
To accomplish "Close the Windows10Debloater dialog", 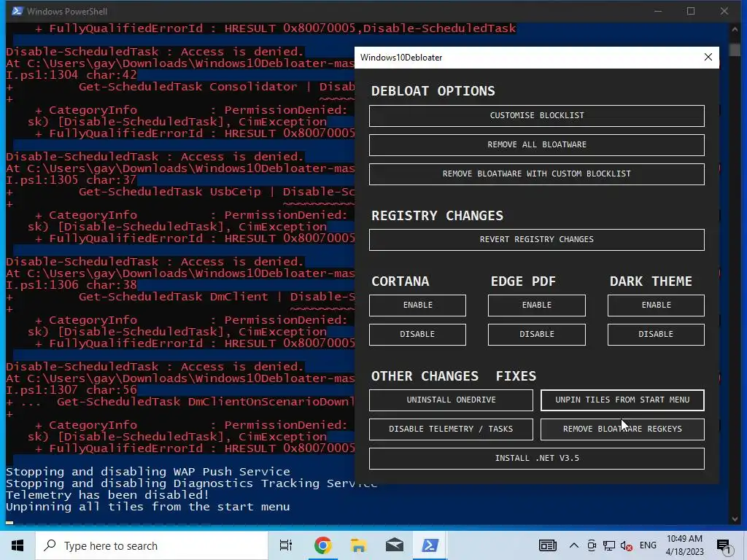I will tap(708, 57).
